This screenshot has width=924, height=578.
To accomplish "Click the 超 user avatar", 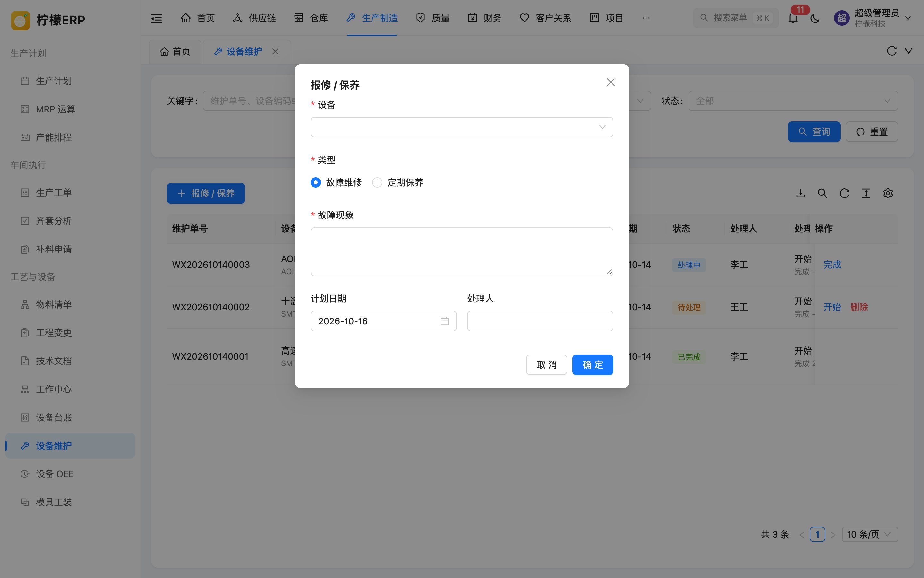I will [x=842, y=18].
